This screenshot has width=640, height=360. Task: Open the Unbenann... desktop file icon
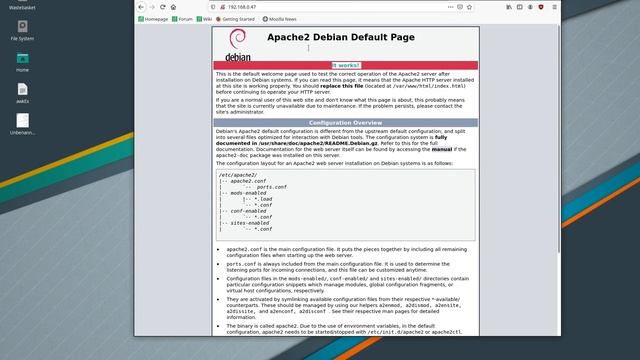(x=22, y=124)
